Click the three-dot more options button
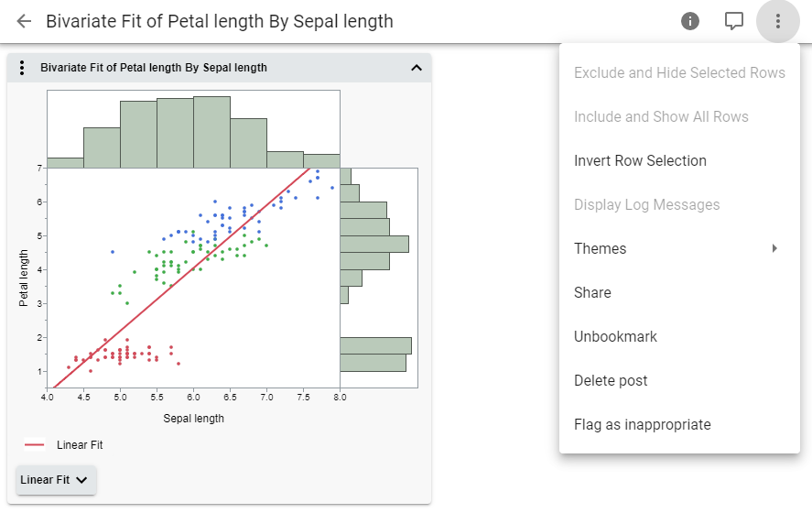 click(x=778, y=21)
